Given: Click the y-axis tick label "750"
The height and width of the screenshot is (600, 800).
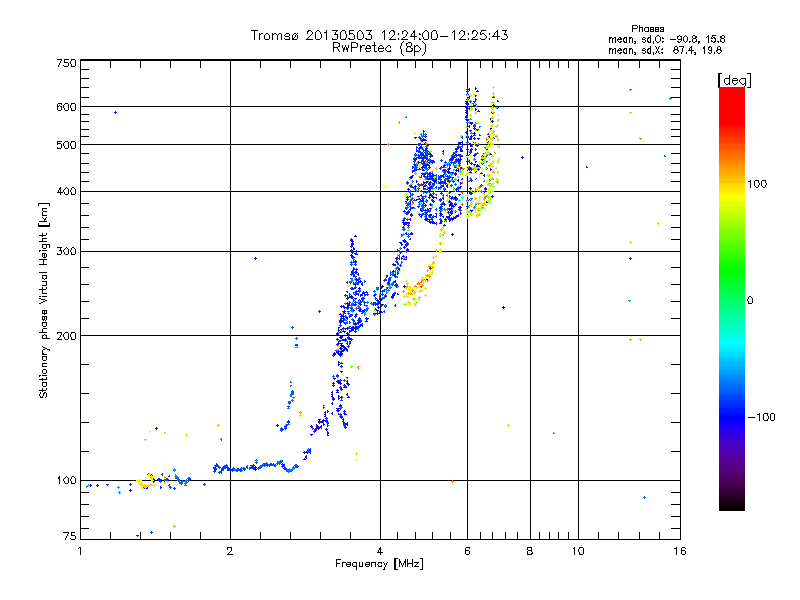Looking at the screenshot, I should (x=67, y=63).
